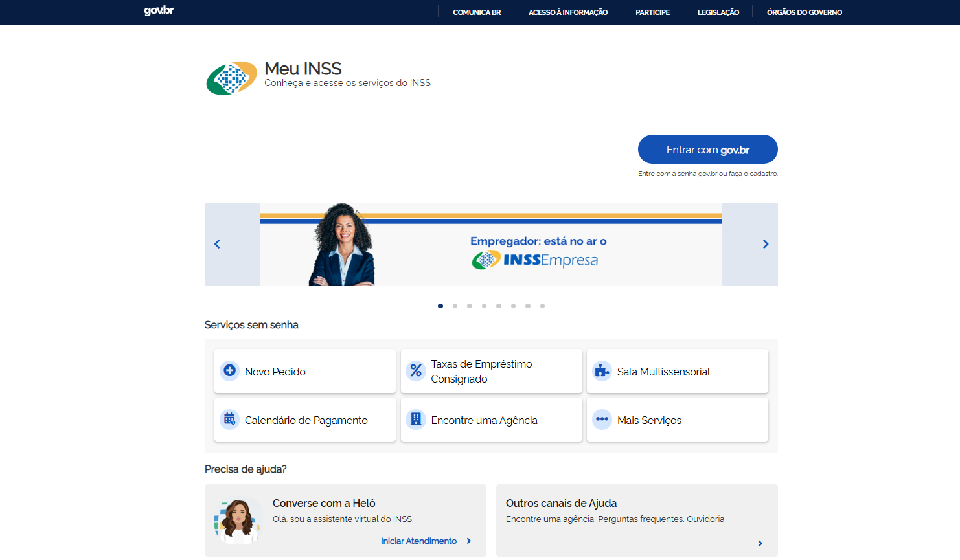The width and height of the screenshot is (960, 560).
Task: Click the Meu INSS logo emblem
Action: point(231,78)
